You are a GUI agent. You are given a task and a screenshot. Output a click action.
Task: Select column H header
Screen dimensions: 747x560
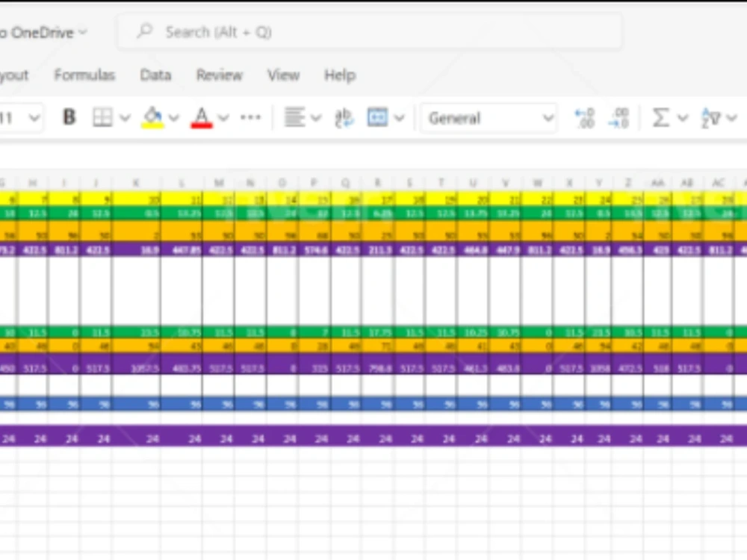tap(32, 183)
